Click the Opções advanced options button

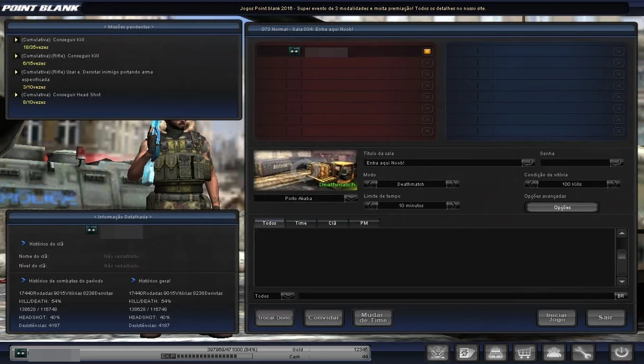coord(562,208)
